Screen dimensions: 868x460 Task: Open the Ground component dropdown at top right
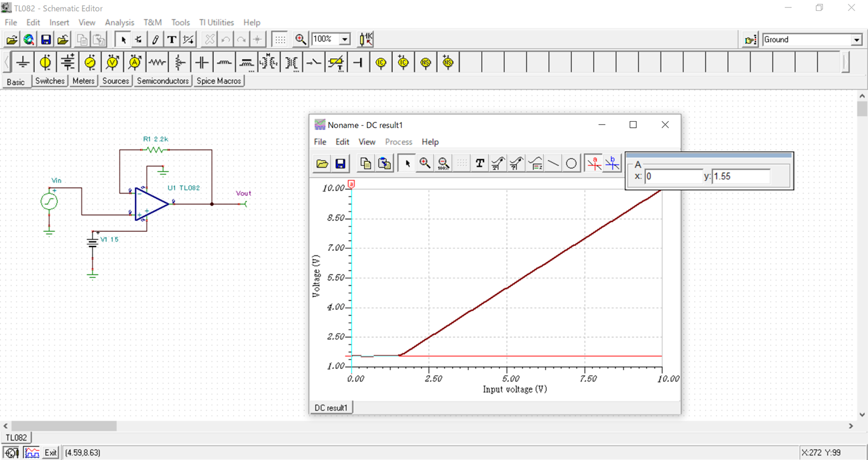[856, 40]
